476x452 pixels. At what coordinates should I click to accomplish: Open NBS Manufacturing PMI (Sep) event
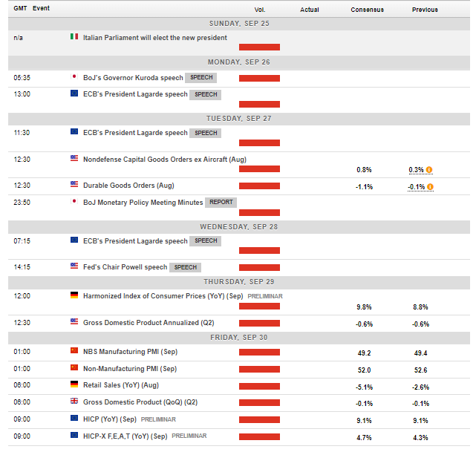[130, 352]
